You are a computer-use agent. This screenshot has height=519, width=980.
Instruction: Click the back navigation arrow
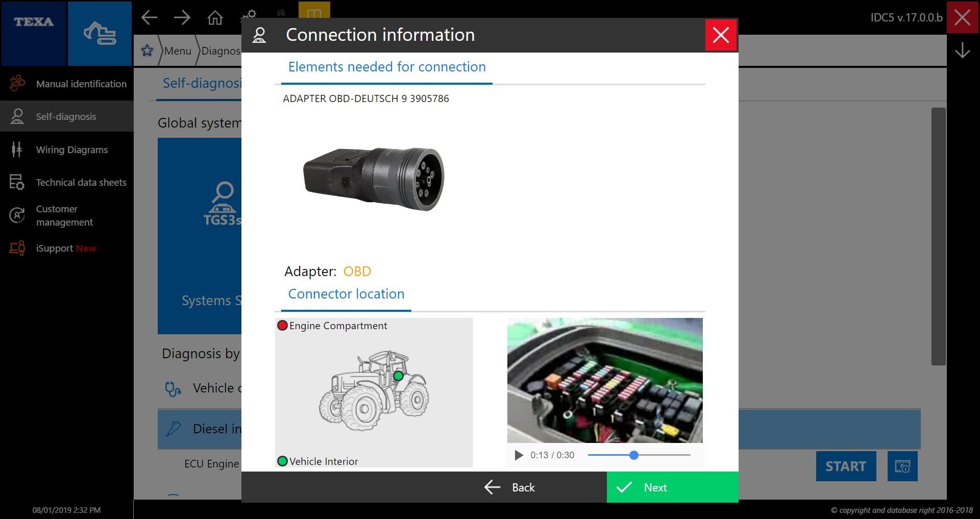[150, 17]
